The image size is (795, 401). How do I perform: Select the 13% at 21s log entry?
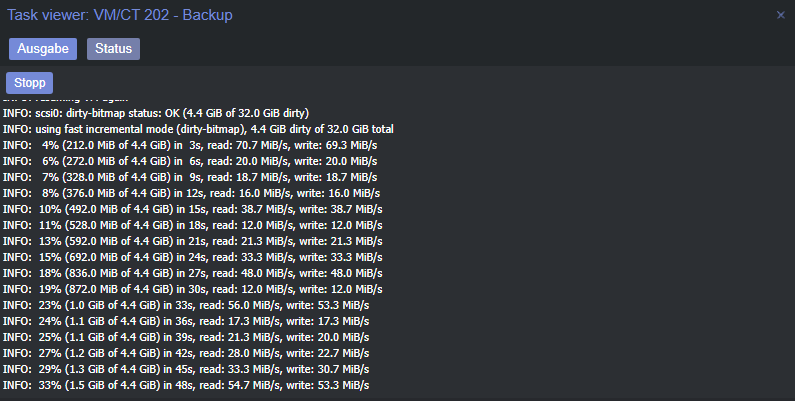(193, 241)
